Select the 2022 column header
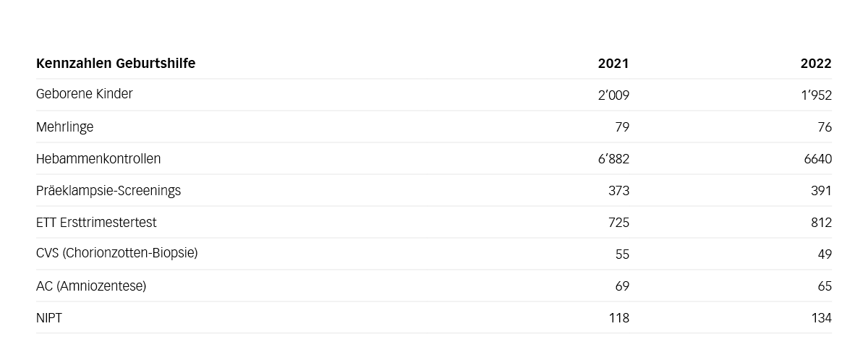This screenshot has height=347, width=868. [816, 64]
